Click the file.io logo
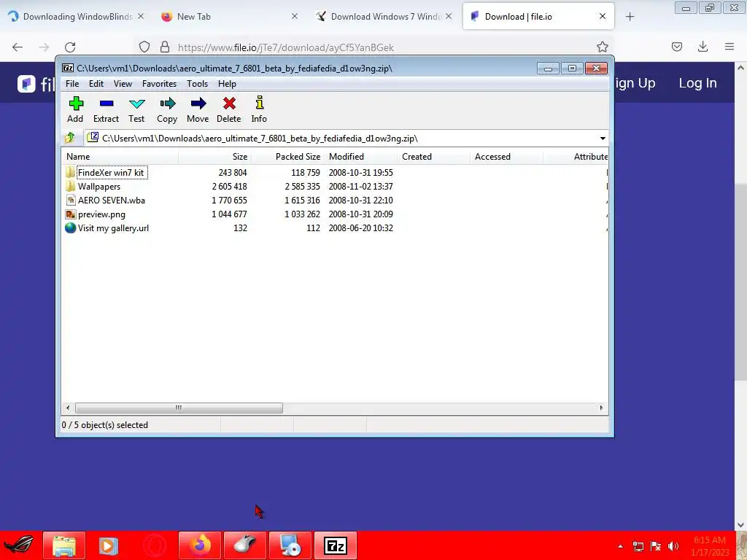Image resolution: width=747 pixels, height=560 pixels. pyautogui.click(x=36, y=84)
